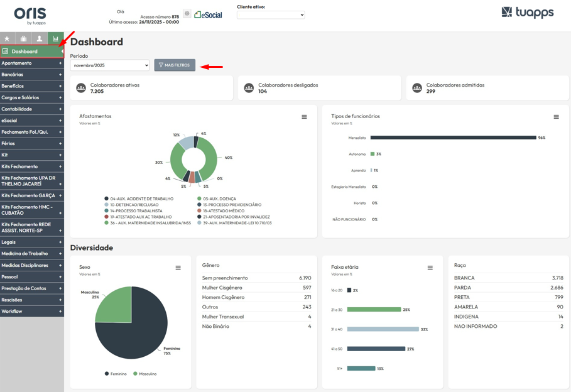Click the MAIS FILTROS button
This screenshot has height=392, width=571.
coord(175,65)
